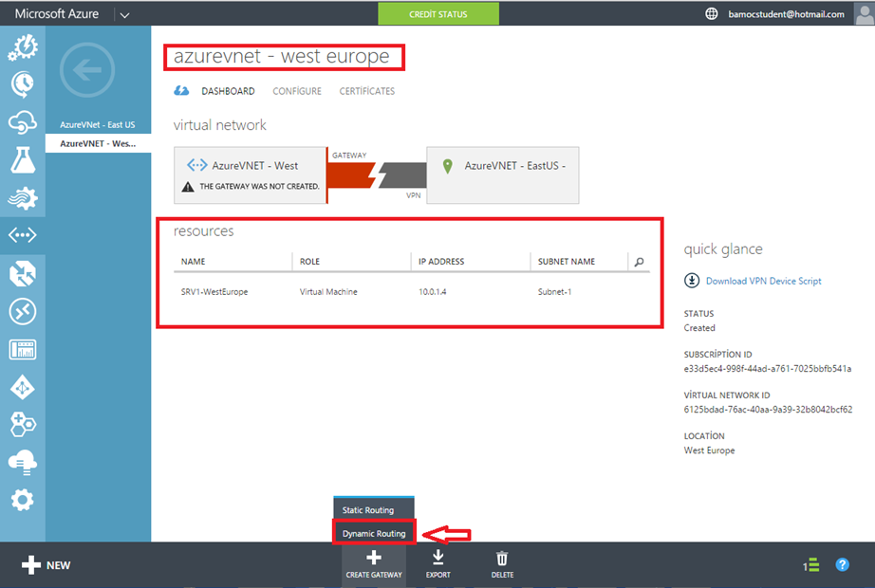Click the 'azurevnet - west europe' page title
Viewport: 875px width, 588px height.
tap(281, 56)
